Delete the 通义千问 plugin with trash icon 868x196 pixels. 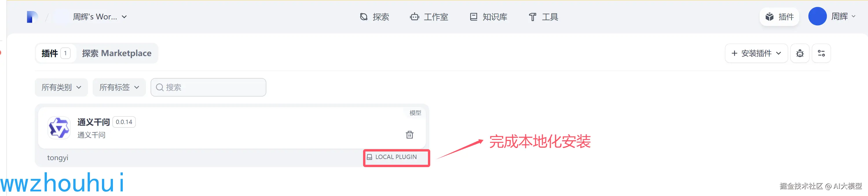coord(409,135)
